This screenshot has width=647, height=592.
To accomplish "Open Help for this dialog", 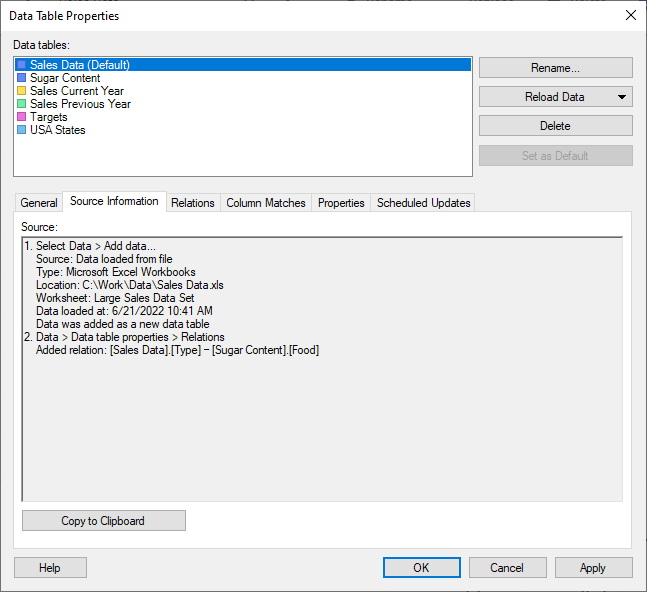I will click(50, 568).
